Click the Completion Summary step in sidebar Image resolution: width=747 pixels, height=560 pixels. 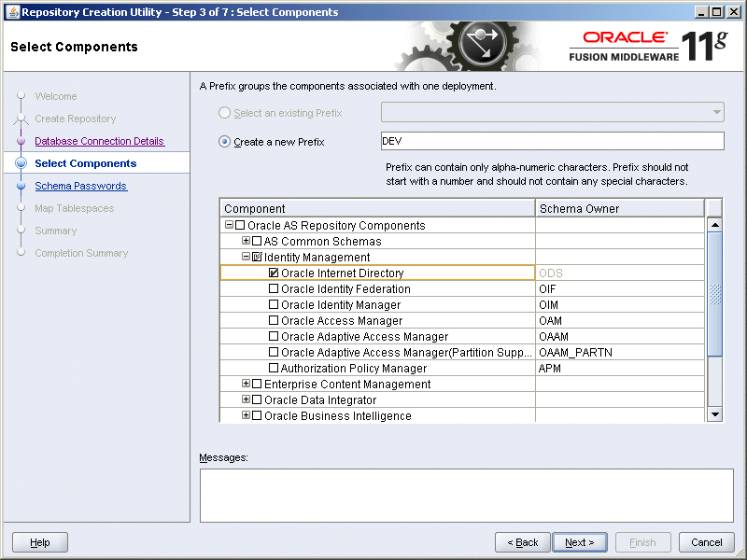pos(81,253)
